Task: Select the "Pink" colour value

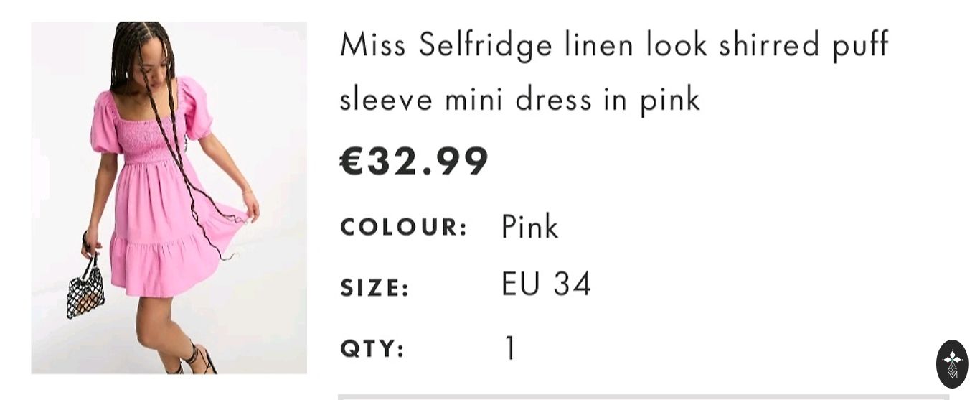Action: click(529, 228)
